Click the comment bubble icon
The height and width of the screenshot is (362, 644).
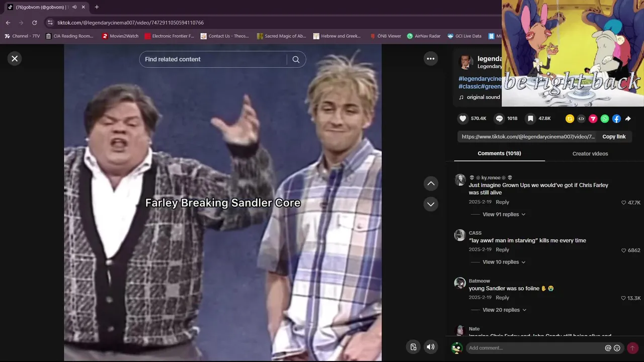(x=499, y=119)
